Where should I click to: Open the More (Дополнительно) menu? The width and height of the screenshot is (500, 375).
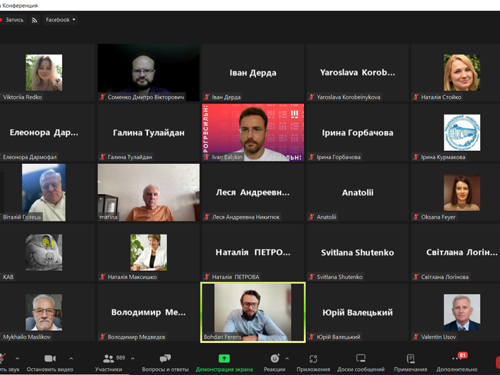point(457,359)
